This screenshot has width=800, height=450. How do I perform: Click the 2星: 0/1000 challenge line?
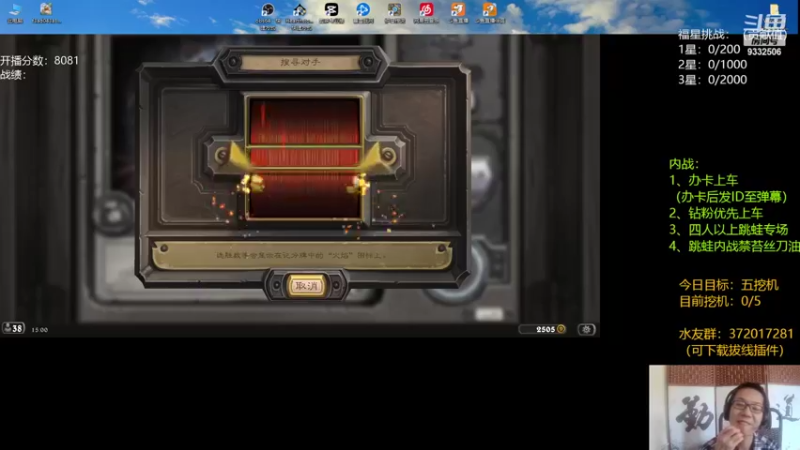(x=712, y=64)
